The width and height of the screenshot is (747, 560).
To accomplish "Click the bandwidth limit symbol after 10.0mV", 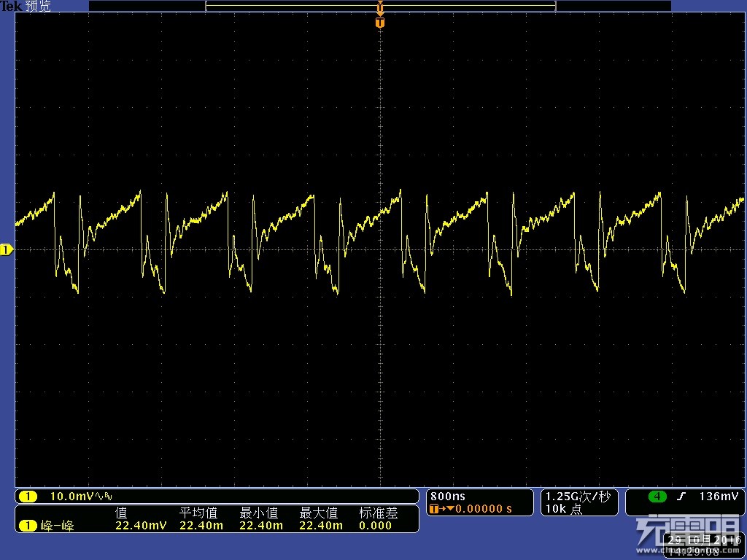I will click(x=106, y=497).
